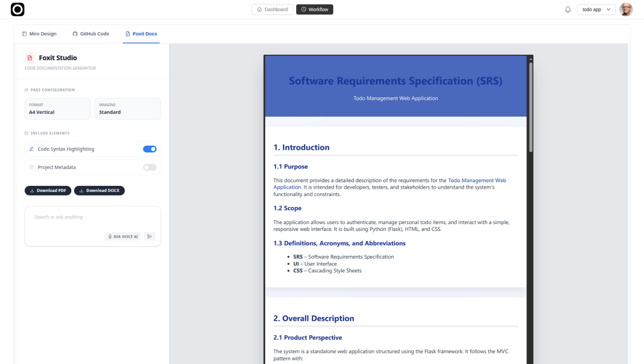Open notifications bell icon
The height and width of the screenshot is (364, 644).
[x=568, y=9]
